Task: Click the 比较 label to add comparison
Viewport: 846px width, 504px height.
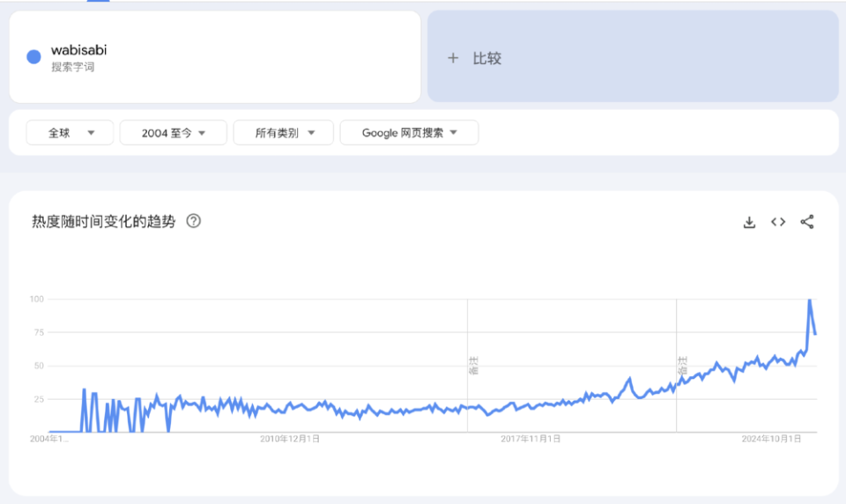Action: point(487,58)
